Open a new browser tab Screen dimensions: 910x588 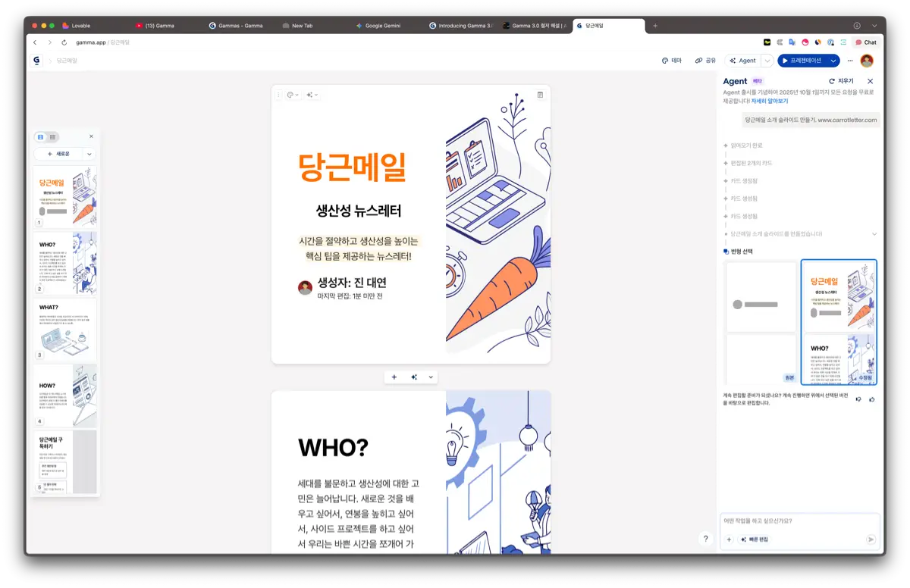pos(655,26)
